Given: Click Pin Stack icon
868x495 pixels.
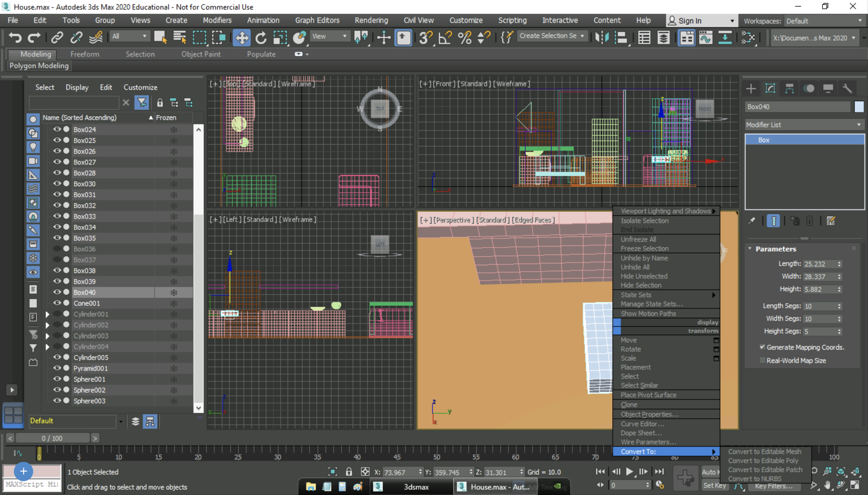Looking at the screenshot, I should pos(751,221).
